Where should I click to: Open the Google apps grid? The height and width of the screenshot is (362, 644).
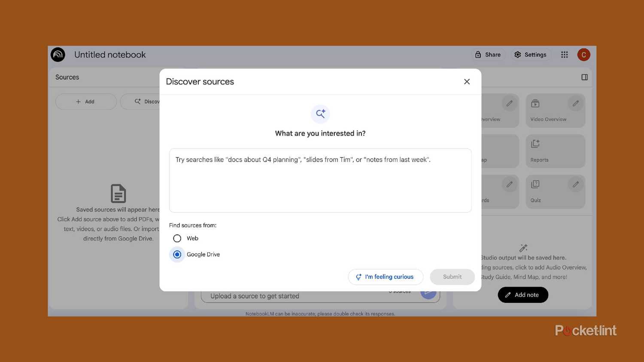coord(564,54)
